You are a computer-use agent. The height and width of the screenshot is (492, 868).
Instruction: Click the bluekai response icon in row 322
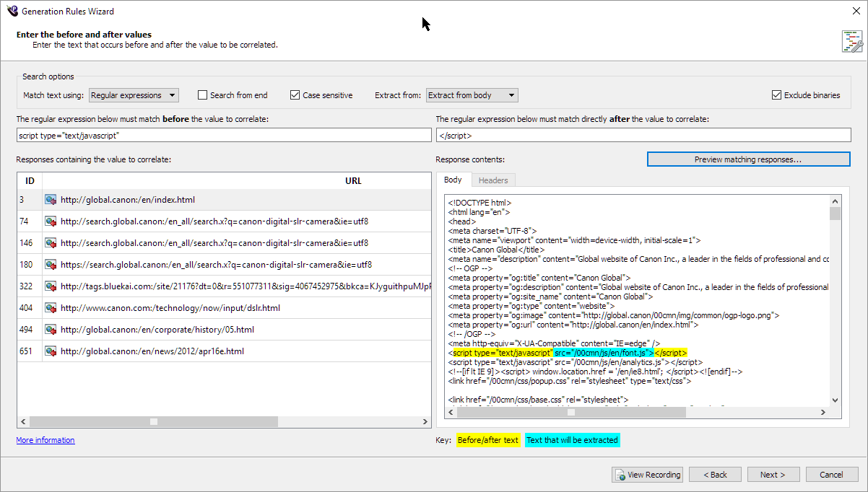[x=51, y=286]
